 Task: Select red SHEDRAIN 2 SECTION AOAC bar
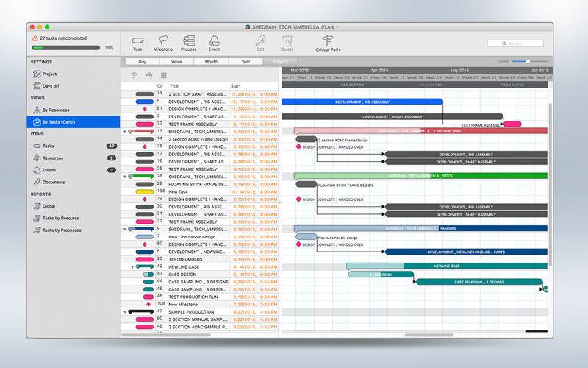(x=420, y=131)
